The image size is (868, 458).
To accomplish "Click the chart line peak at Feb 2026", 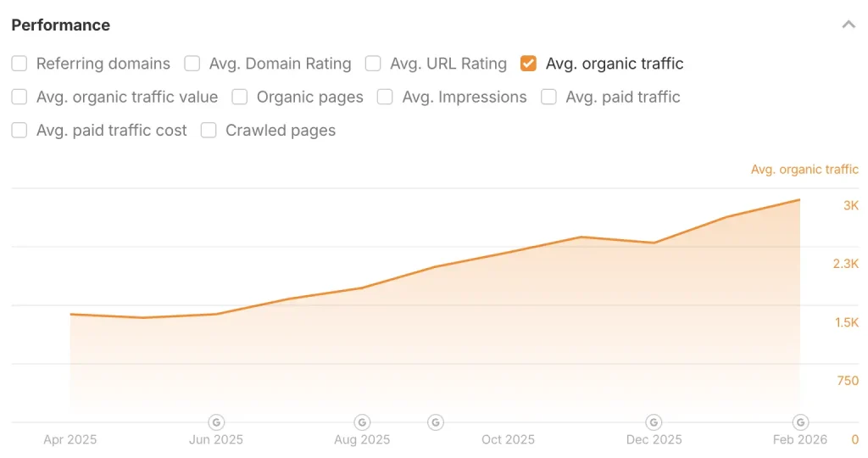I will [x=799, y=200].
